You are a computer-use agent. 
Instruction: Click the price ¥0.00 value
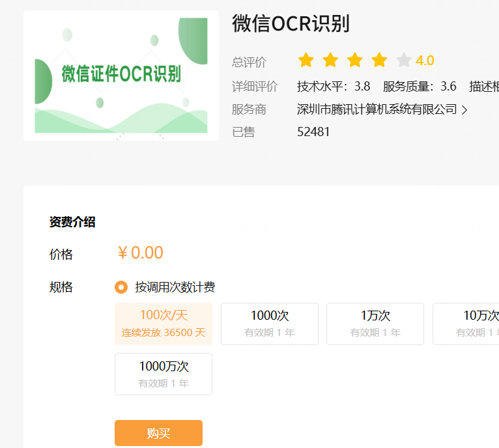pyautogui.click(x=140, y=253)
